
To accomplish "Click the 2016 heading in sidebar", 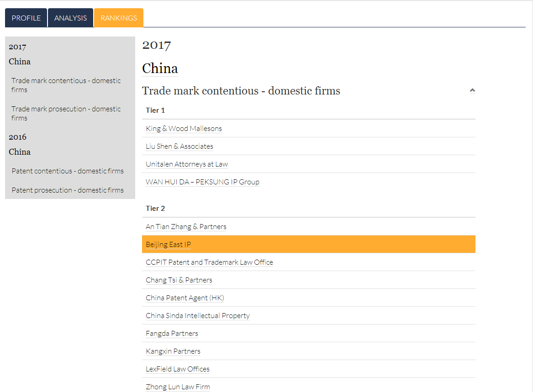I will (17, 137).
